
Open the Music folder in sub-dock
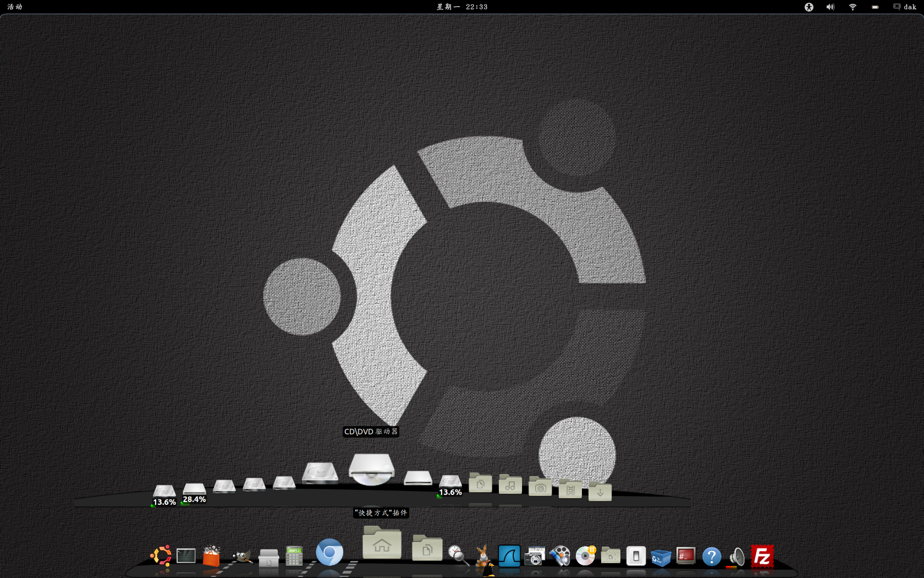click(510, 484)
